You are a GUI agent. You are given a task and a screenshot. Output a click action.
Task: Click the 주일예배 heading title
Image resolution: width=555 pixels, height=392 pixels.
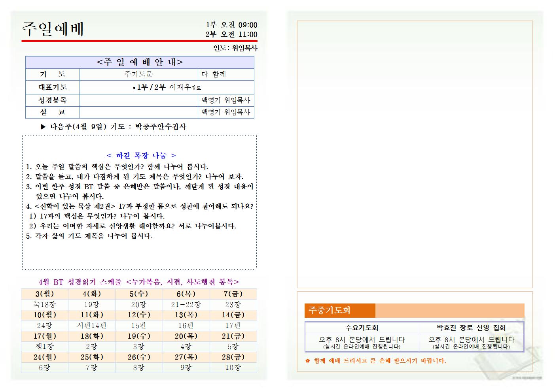[x=53, y=29]
